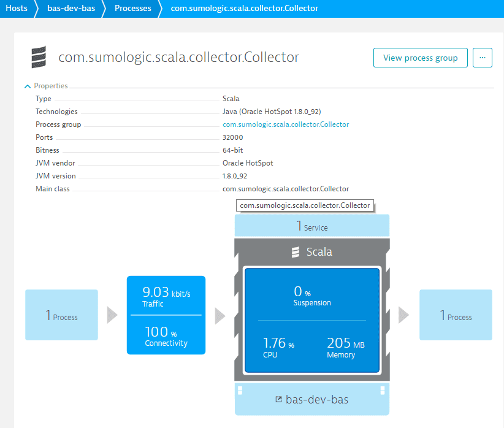Click the Main class value com.sumologic.scala.collector.Collector

(x=286, y=189)
